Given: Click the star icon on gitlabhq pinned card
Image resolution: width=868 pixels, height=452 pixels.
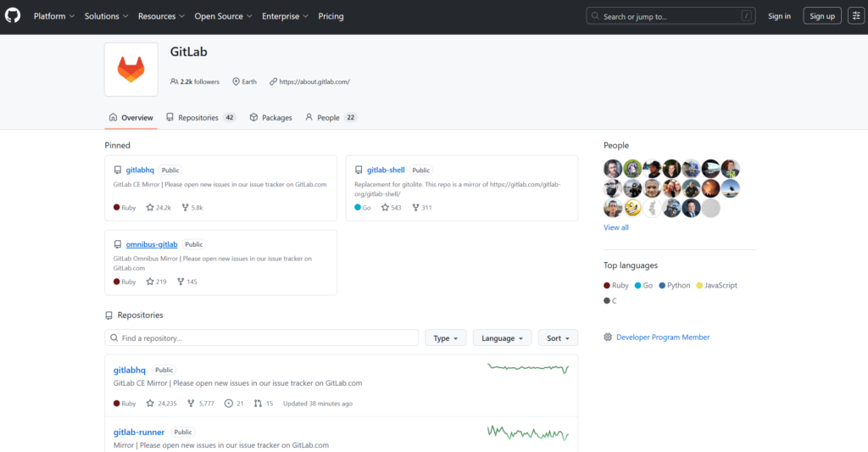Looking at the screenshot, I should coord(150,207).
